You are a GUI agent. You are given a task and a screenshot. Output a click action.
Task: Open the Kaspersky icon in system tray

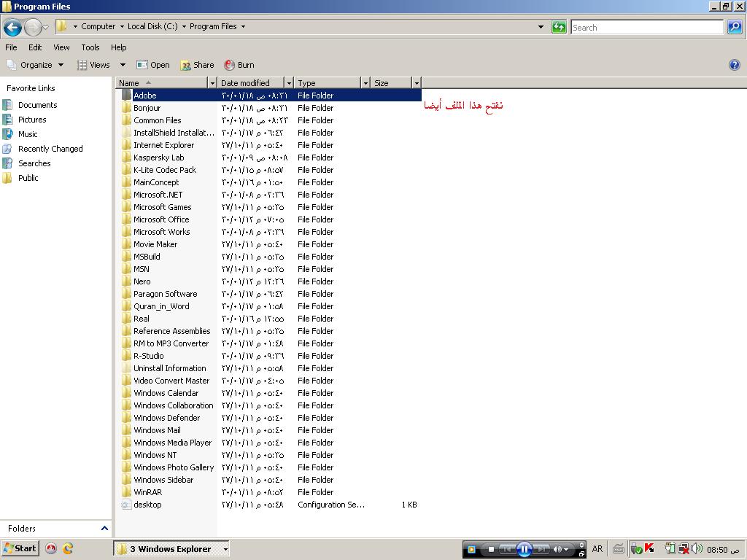tap(649, 548)
